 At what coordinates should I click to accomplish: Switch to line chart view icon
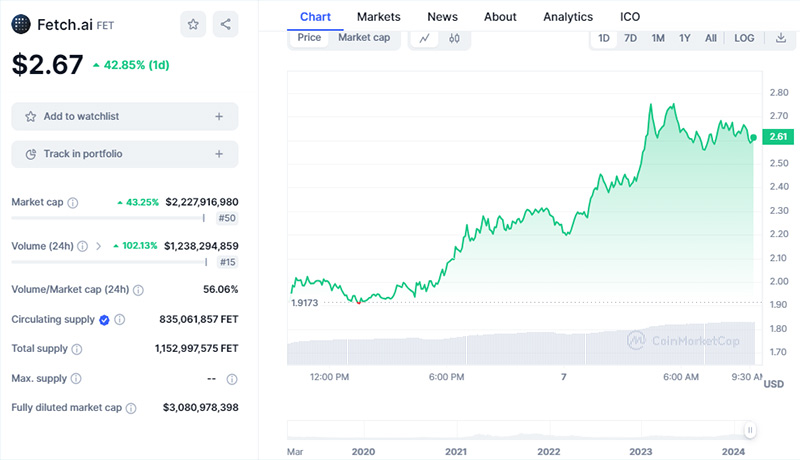tap(425, 38)
